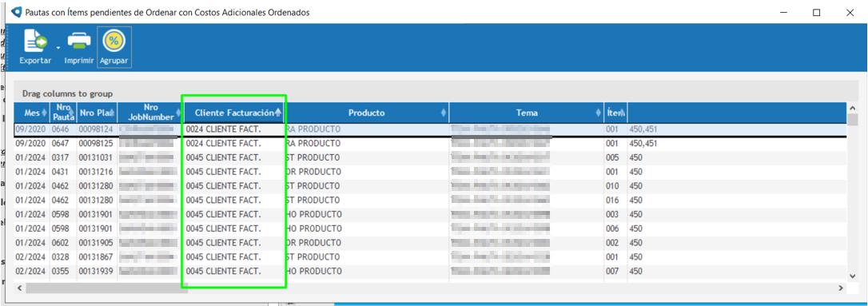Click the sort arrow in the Producto header
The image size is (868, 306).
coord(444,113)
